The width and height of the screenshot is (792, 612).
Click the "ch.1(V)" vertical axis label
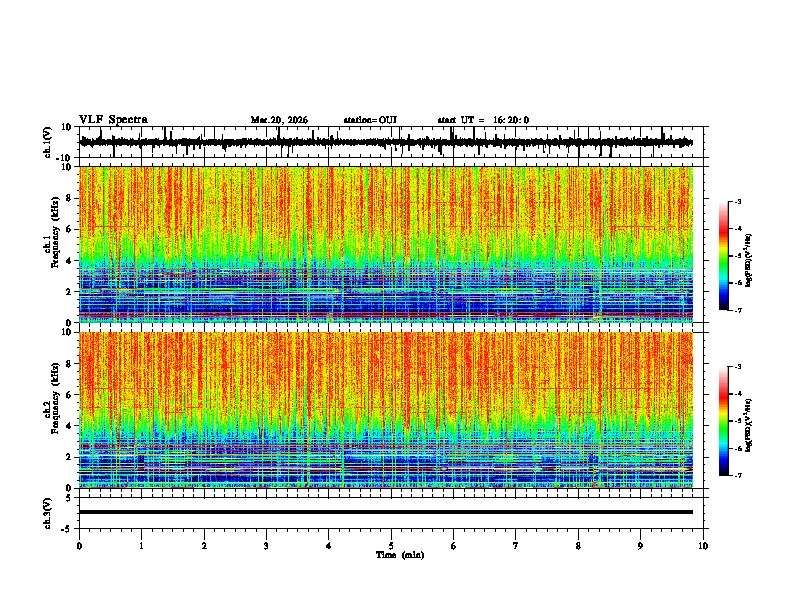point(48,142)
